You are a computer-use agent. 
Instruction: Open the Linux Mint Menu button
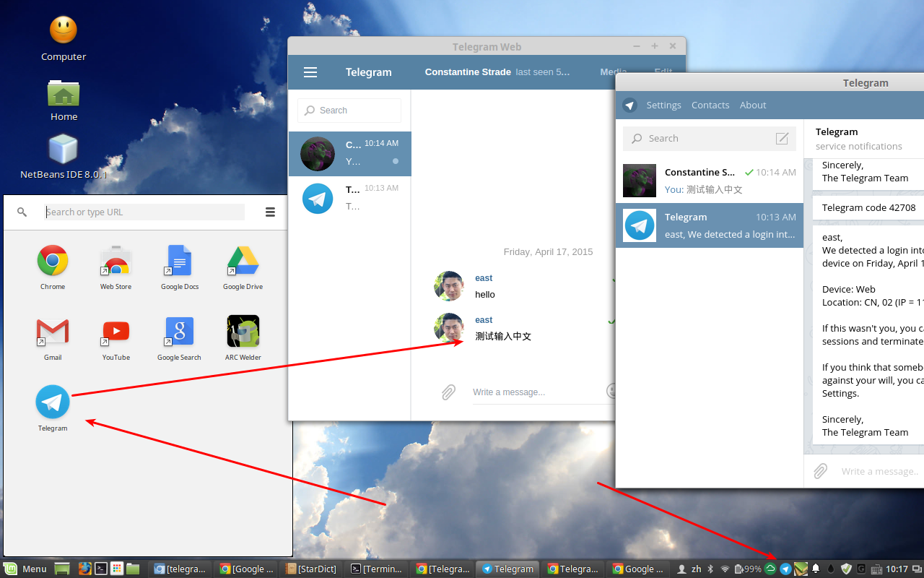[x=26, y=569]
